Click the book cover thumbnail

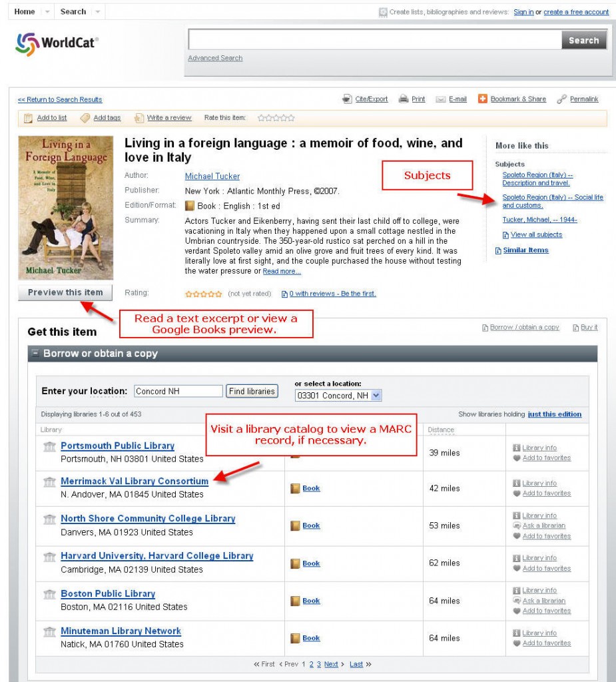click(66, 208)
